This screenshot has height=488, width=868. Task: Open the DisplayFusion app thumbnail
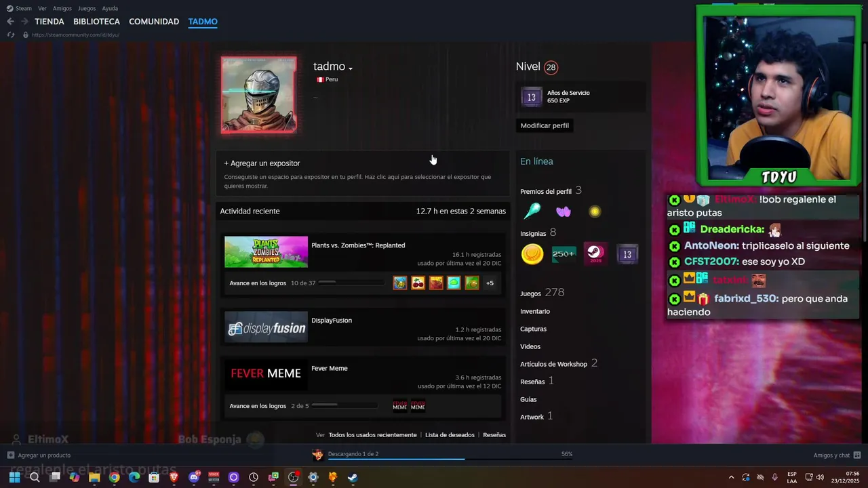pos(266,327)
